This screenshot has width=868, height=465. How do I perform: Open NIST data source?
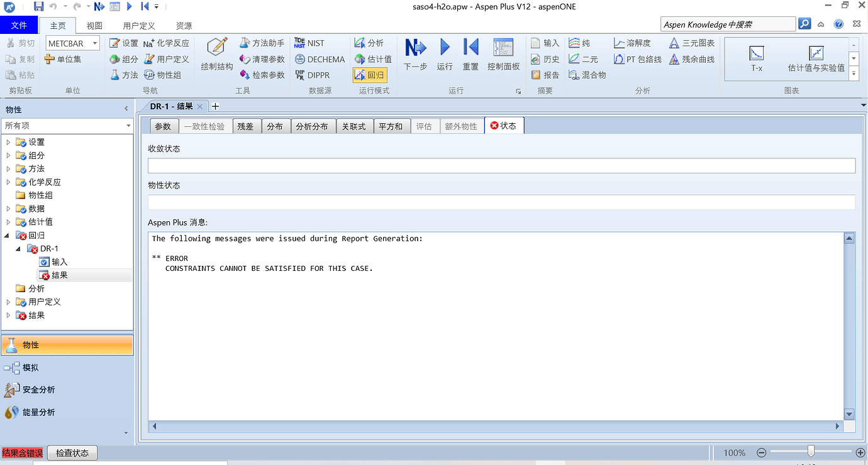tap(309, 43)
